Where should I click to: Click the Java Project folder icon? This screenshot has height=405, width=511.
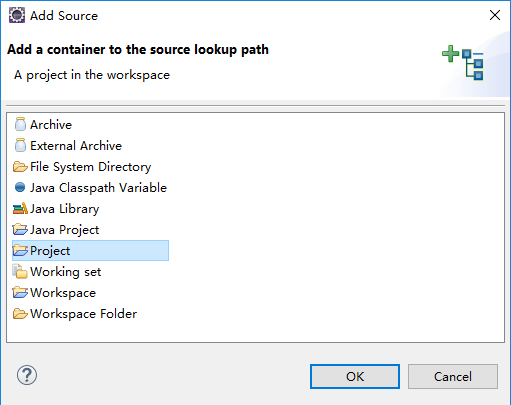pos(20,230)
